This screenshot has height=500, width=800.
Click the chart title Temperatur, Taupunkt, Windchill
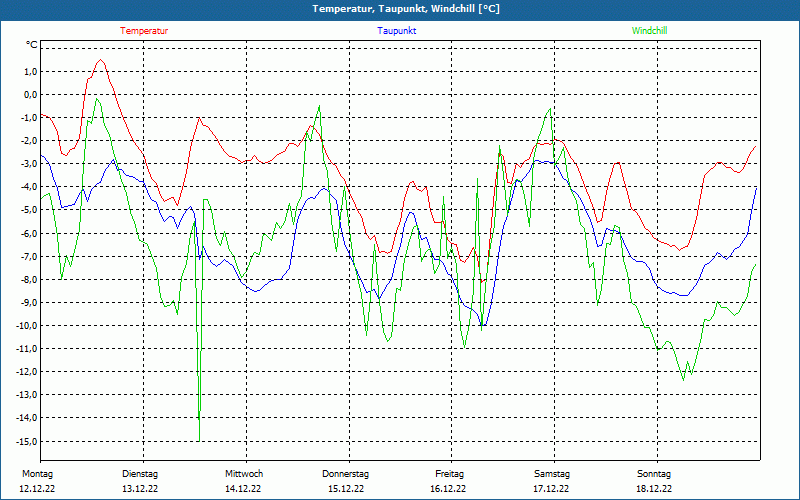click(406, 9)
